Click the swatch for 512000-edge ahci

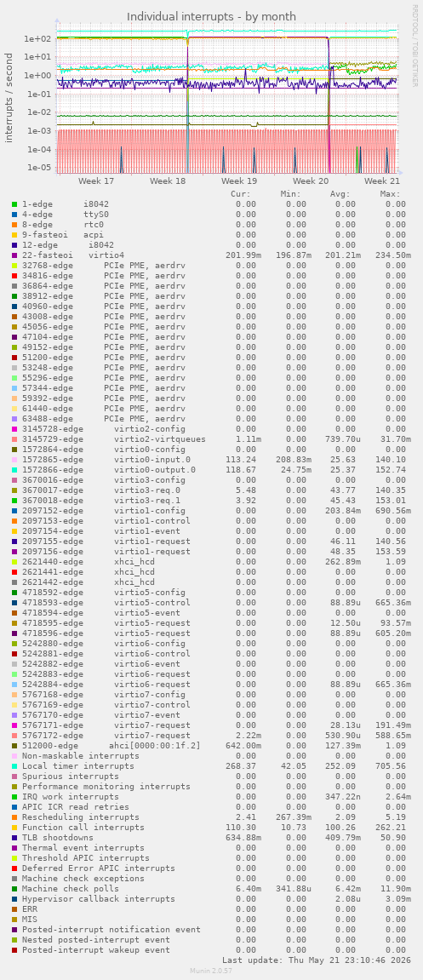click(x=14, y=746)
